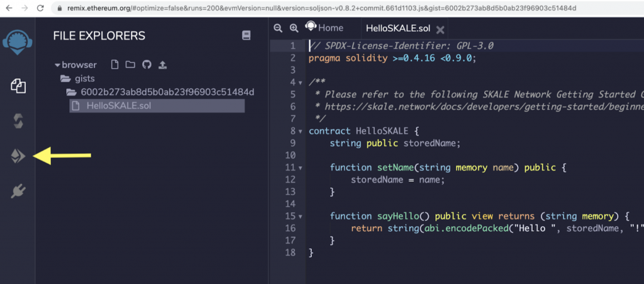Image resolution: width=644 pixels, height=284 pixels.
Task: Switch to the Home tab
Action: pyautogui.click(x=325, y=28)
